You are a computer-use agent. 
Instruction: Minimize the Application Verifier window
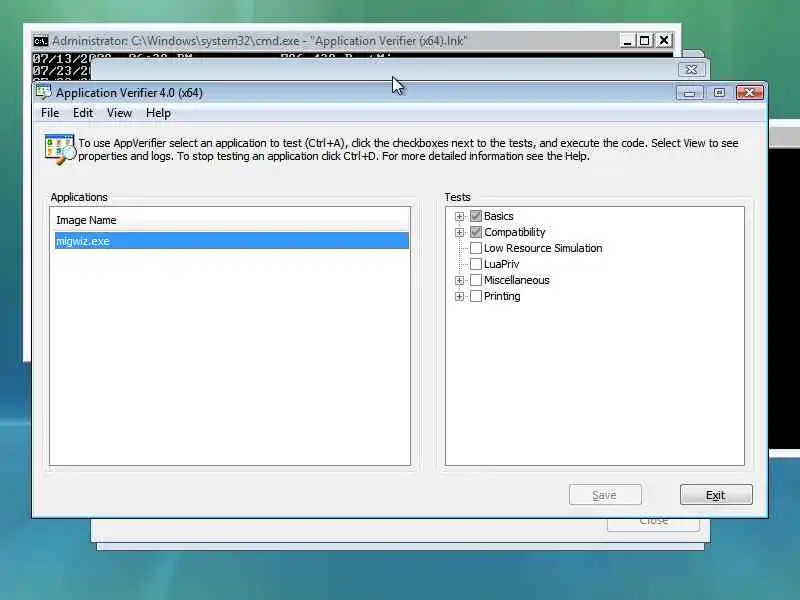(690, 92)
